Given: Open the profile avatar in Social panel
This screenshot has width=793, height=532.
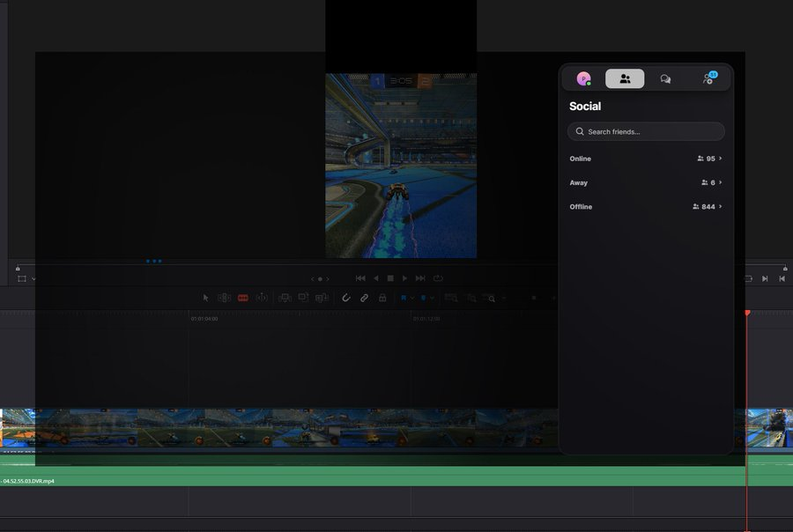Looking at the screenshot, I should click(x=583, y=79).
